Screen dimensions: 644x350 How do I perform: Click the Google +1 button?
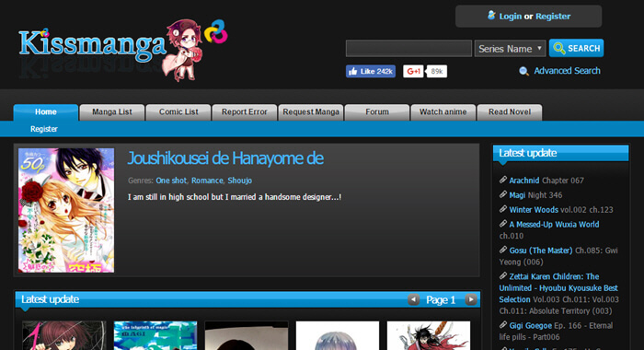coord(413,71)
